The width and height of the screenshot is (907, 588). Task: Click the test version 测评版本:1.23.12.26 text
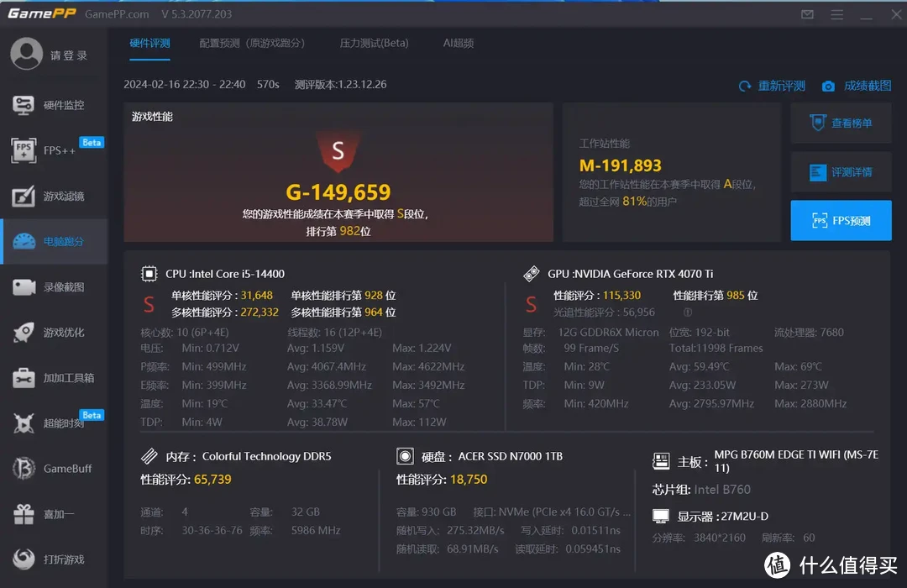click(x=341, y=85)
